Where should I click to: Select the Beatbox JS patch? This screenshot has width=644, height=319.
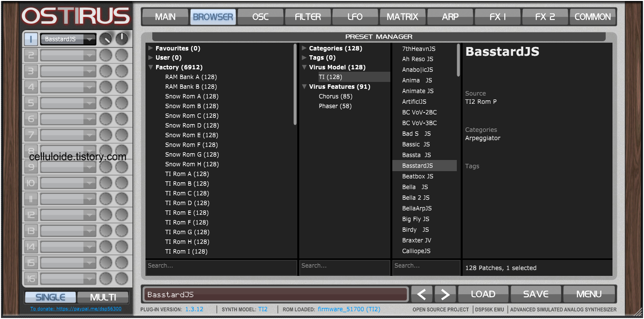click(x=418, y=176)
